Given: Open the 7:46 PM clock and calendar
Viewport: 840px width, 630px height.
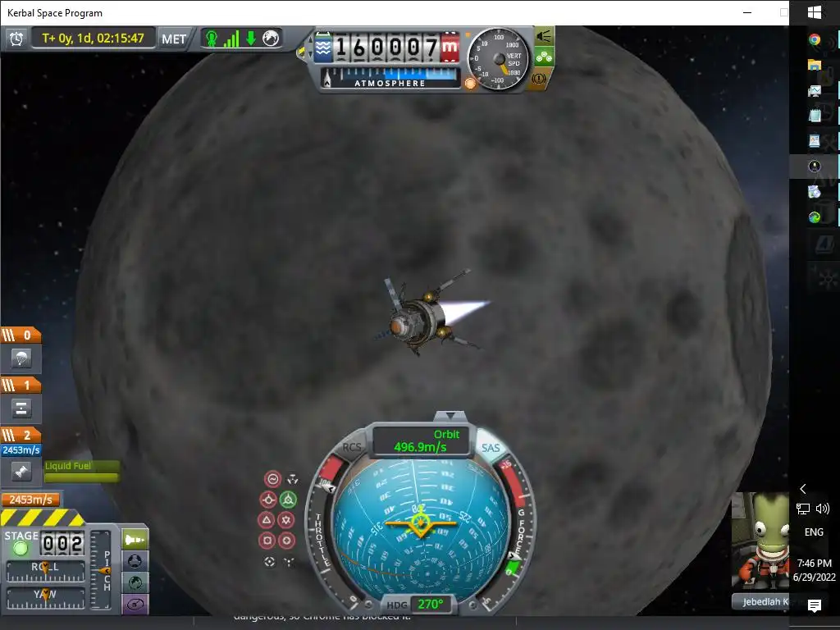Looking at the screenshot, I should [x=815, y=570].
